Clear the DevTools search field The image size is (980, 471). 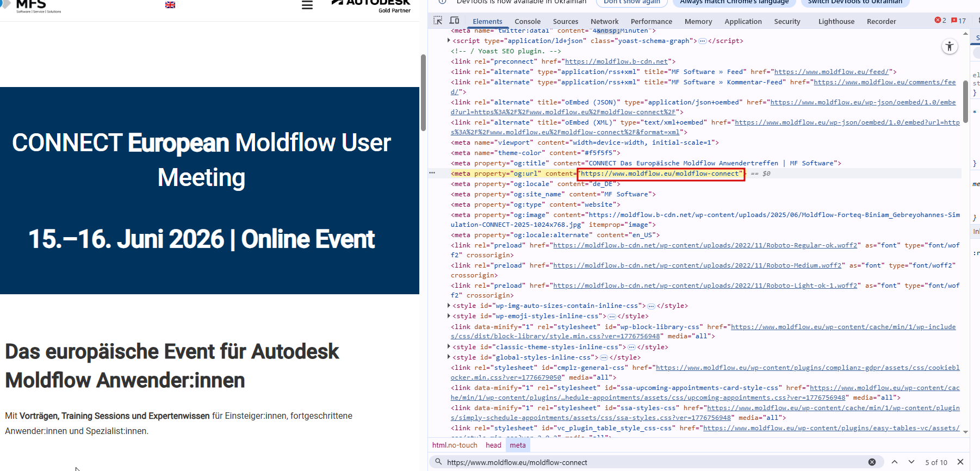click(x=872, y=462)
